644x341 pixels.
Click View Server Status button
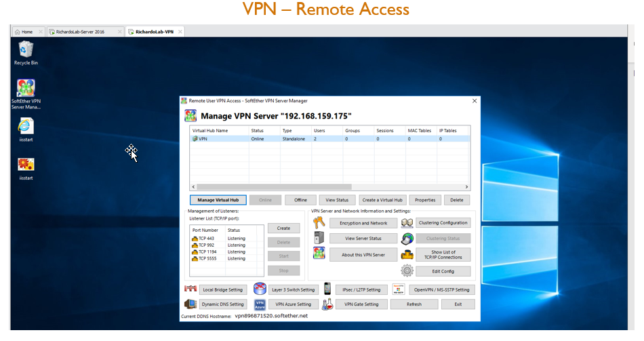[x=363, y=238]
